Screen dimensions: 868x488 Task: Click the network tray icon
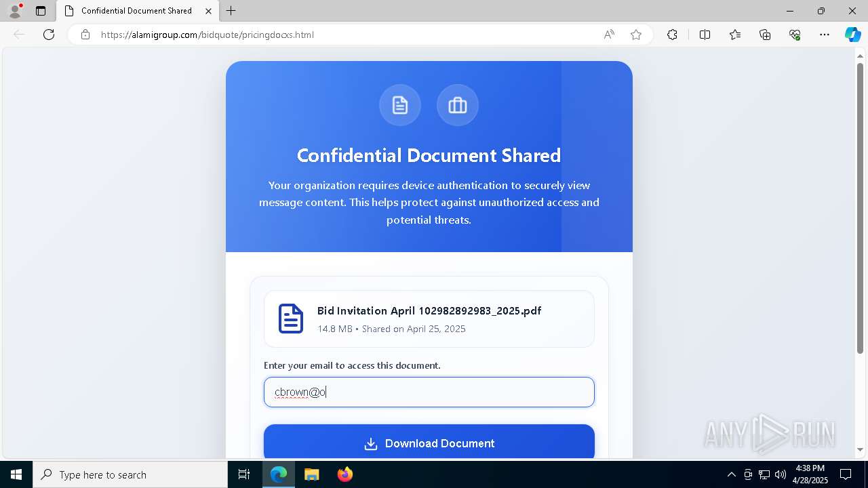pos(764,474)
